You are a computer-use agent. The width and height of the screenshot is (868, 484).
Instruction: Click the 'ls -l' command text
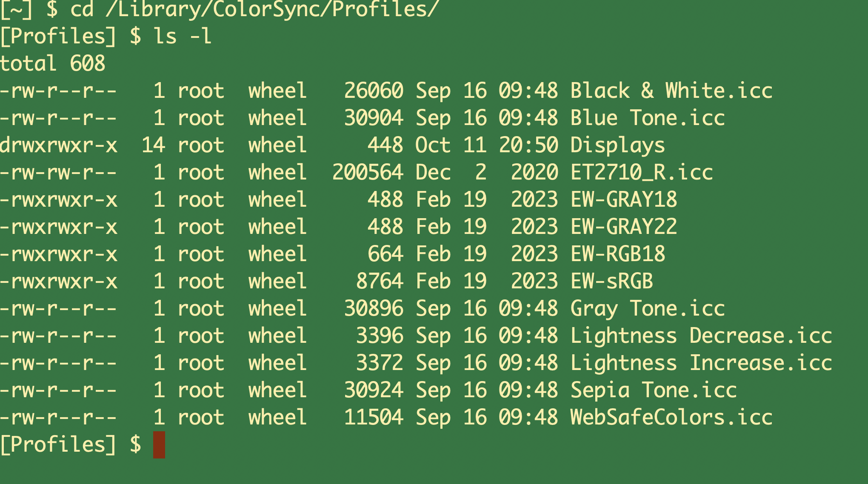coord(183,36)
